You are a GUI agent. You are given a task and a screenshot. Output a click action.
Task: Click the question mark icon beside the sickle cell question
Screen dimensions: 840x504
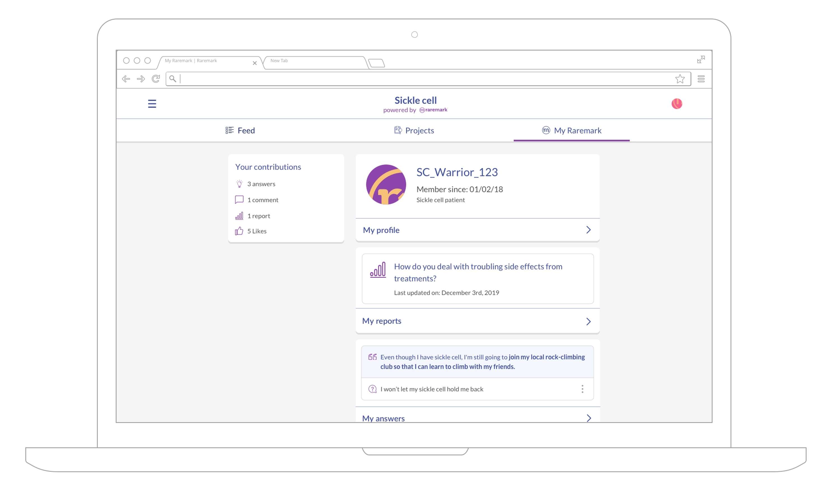click(372, 389)
